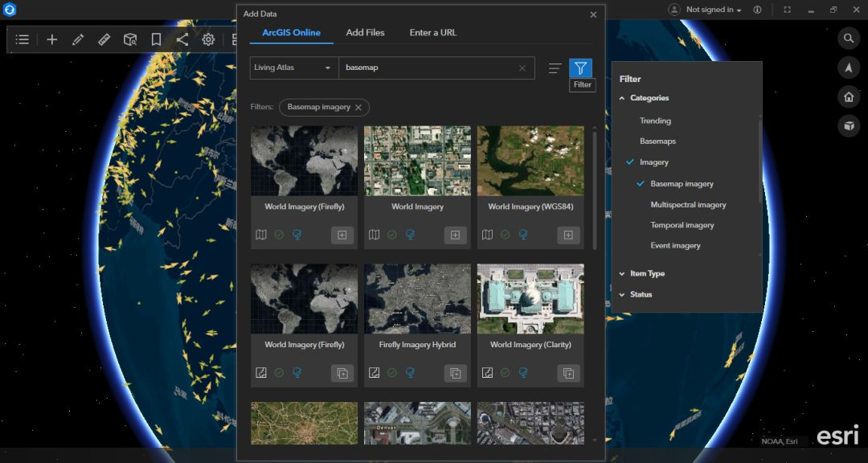
Task: Switch to the Enter a URL tab
Action: point(432,33)
